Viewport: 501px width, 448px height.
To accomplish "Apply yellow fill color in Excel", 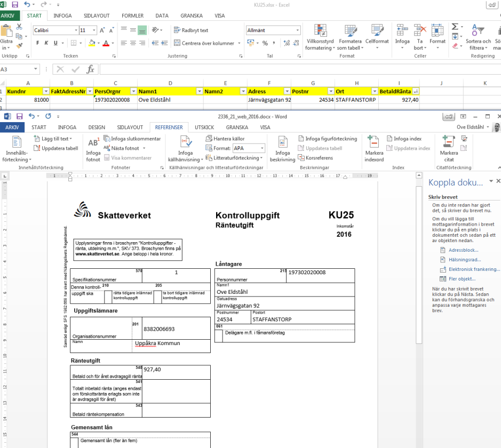I will point(92,43).
